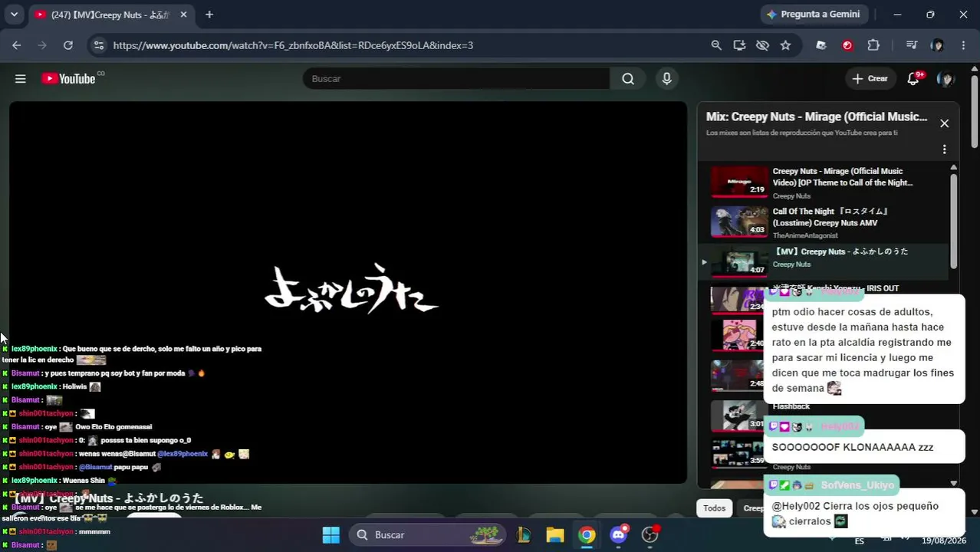
Task: Click the 4:03 Losstime AMV thumbnail
Action: [739, 222]
